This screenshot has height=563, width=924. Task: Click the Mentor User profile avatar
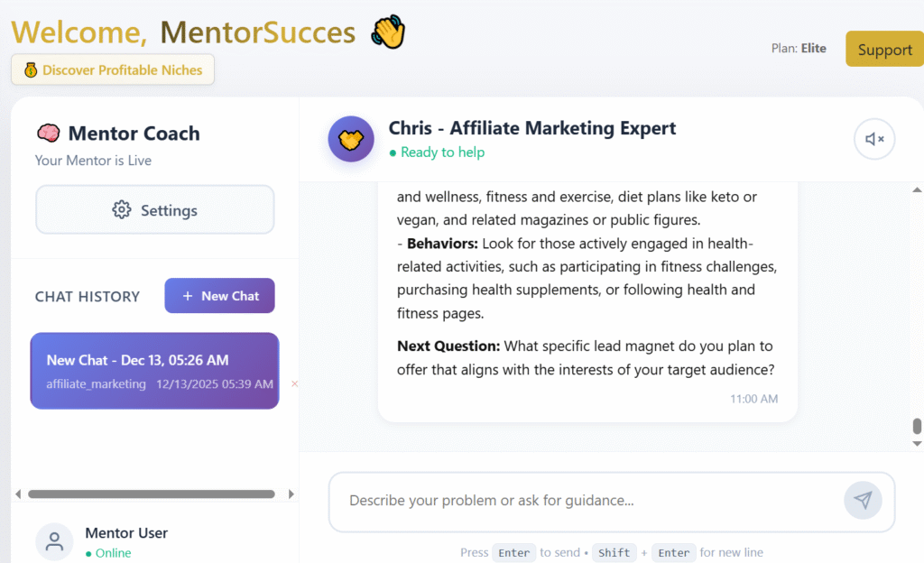tap(54, 541)
